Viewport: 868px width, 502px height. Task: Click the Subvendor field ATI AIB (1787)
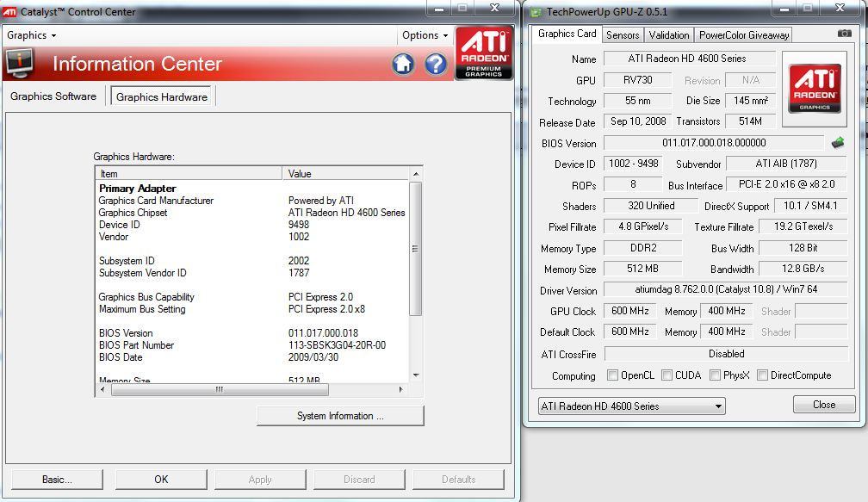click(786, 164)
